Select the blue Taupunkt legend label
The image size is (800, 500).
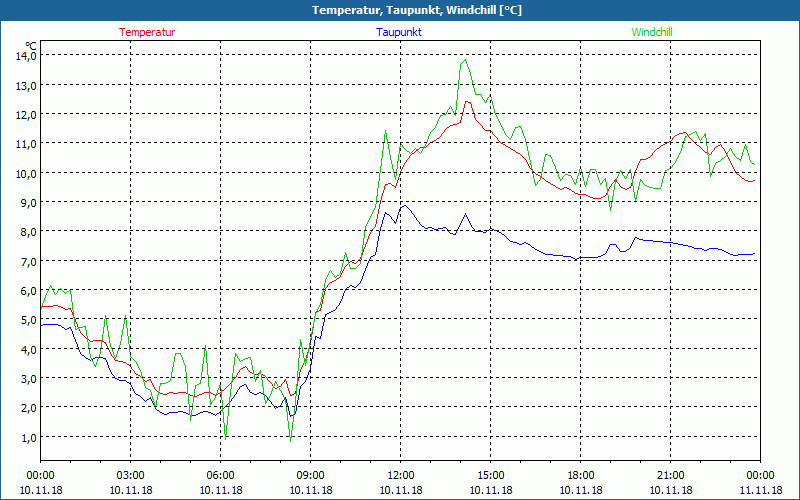point(399,32)
